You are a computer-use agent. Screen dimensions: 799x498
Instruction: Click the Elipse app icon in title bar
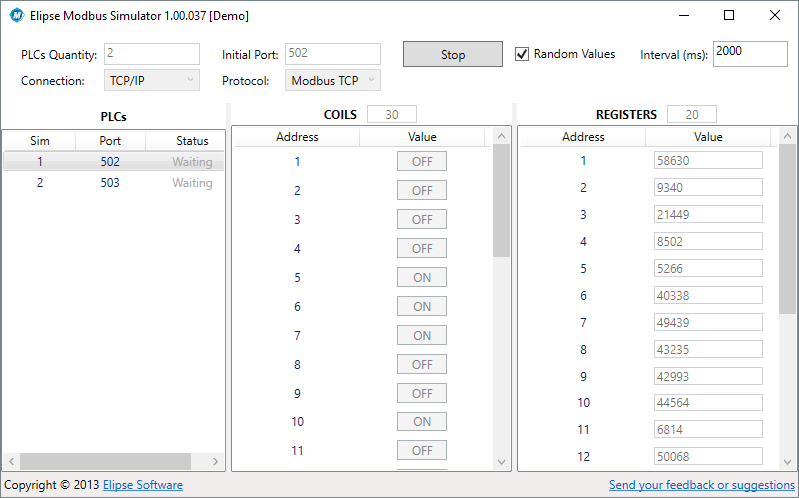tap(16, 16)
